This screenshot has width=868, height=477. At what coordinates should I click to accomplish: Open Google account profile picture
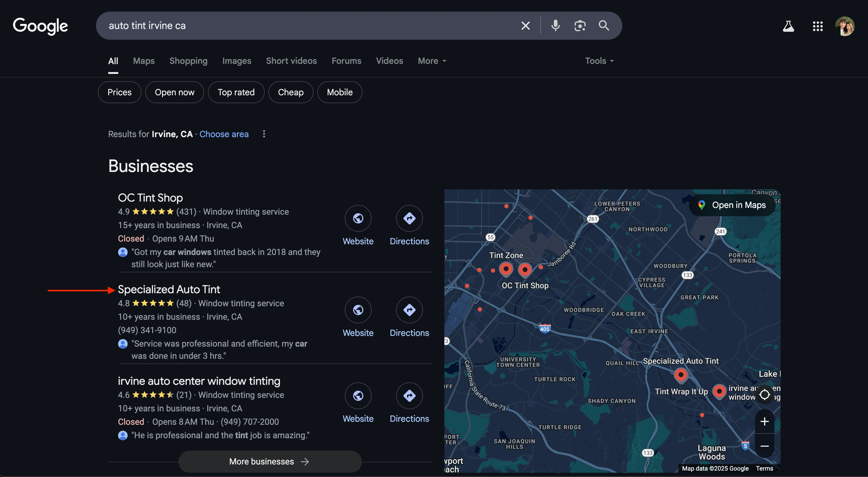[x=844, y=26]
